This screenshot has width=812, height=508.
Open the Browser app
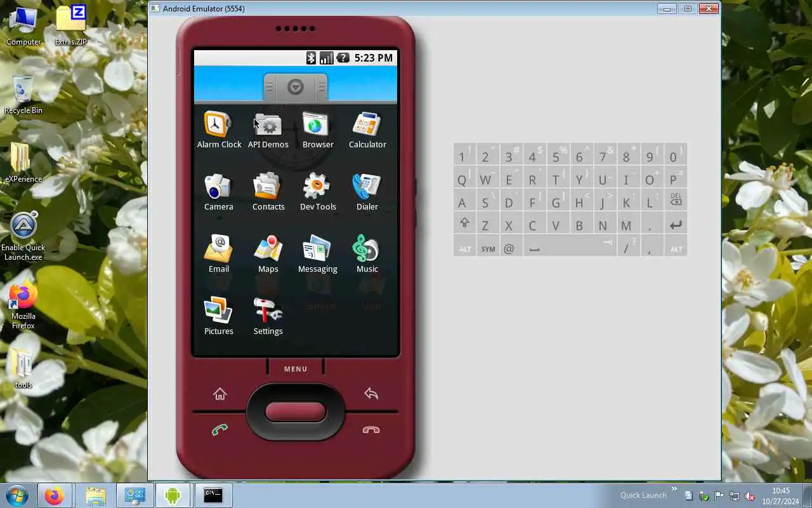pyautogui.click(x=318, y=130)
